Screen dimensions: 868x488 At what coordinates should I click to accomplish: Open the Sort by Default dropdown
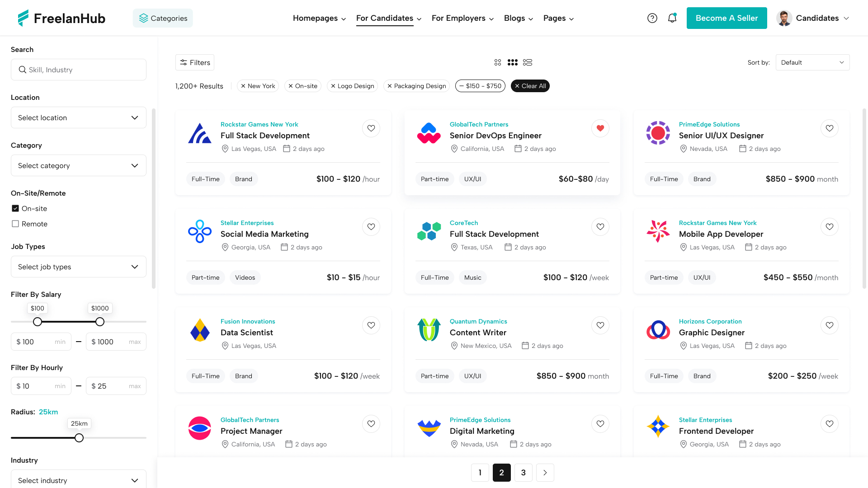pyautogui.click(x=812, y=62)
